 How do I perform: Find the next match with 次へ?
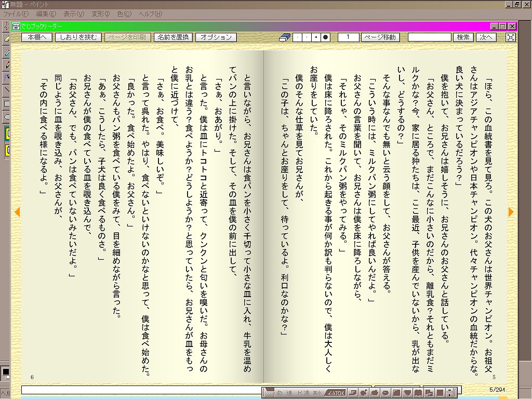[x=486, y=37]
